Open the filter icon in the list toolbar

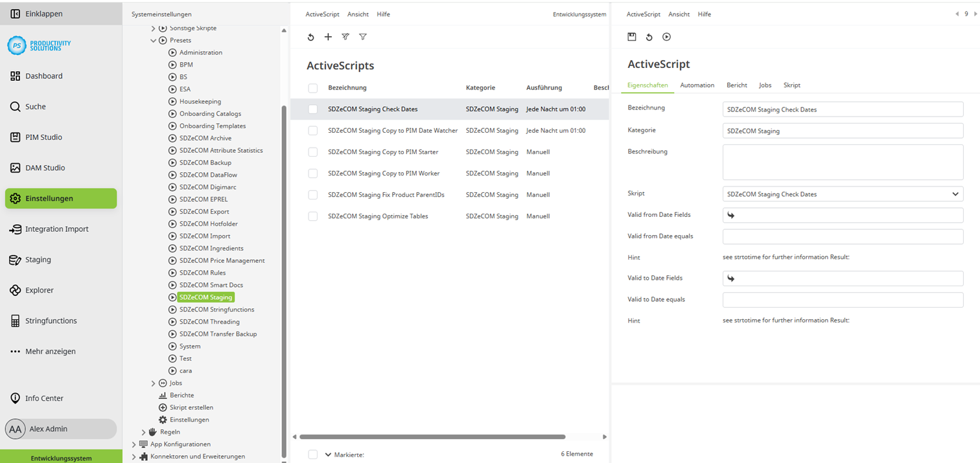click(363, 37)
